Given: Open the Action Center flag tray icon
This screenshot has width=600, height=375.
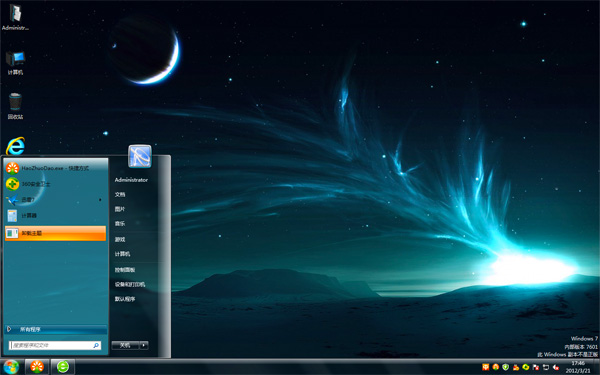Looking at the screenshot, I should pos(536,367).
